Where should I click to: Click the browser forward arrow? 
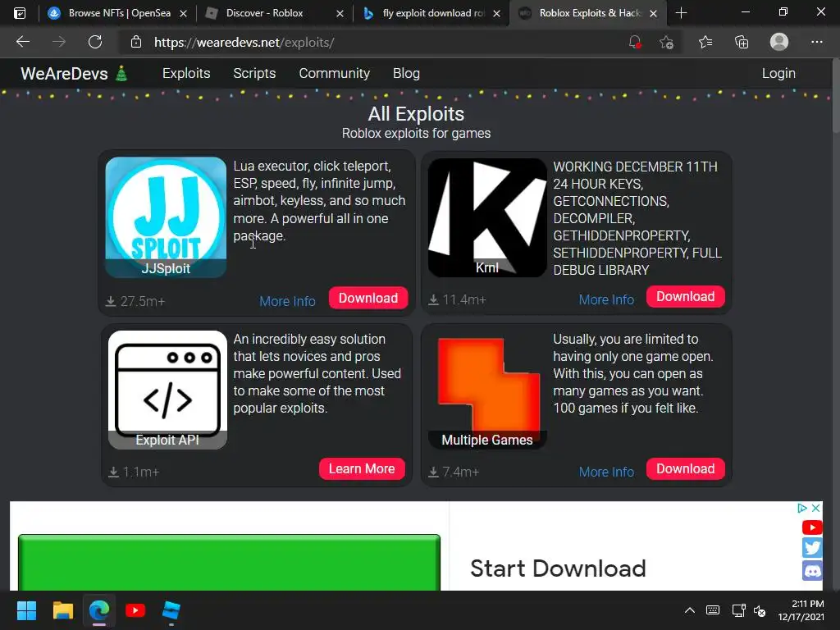59,42
